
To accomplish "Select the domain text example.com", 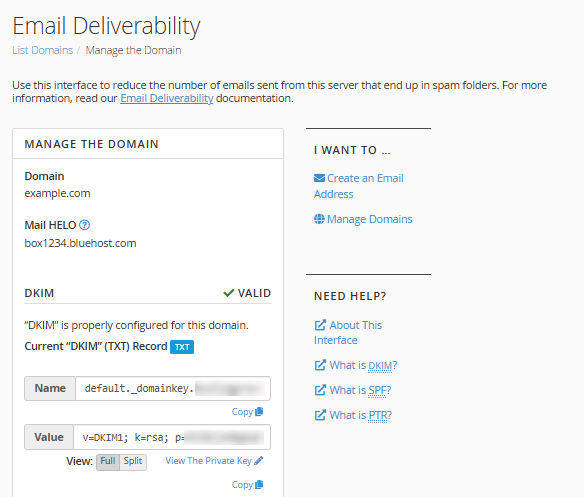I will tap(57, 193).
